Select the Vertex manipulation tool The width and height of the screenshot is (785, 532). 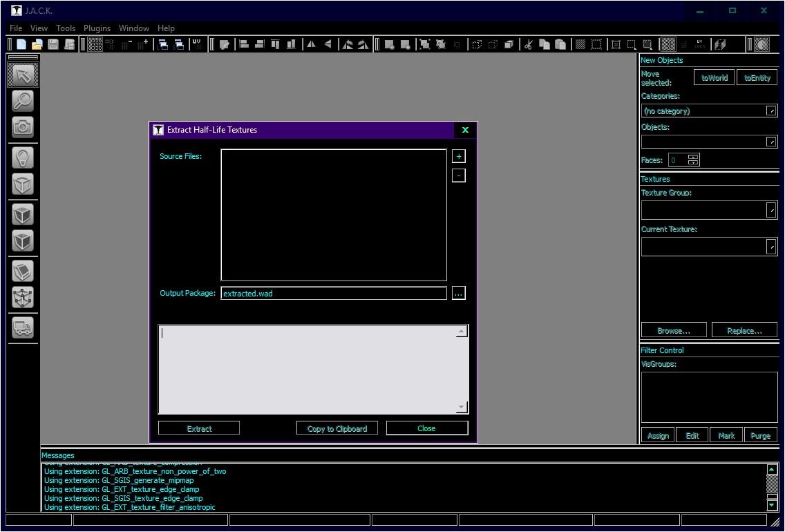coord(23,297)
